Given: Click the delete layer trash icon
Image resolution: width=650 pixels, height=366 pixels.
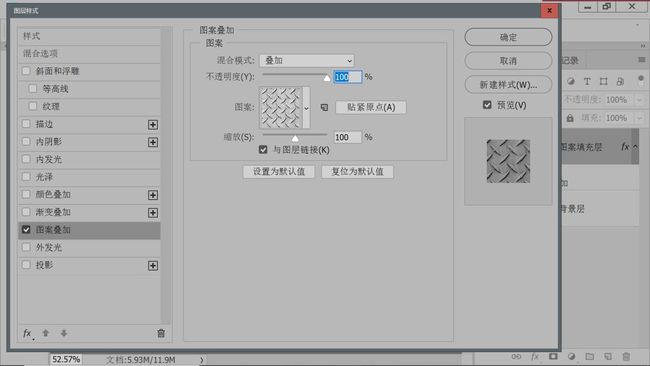Looking at the screenshot, I should click(626, 356).
